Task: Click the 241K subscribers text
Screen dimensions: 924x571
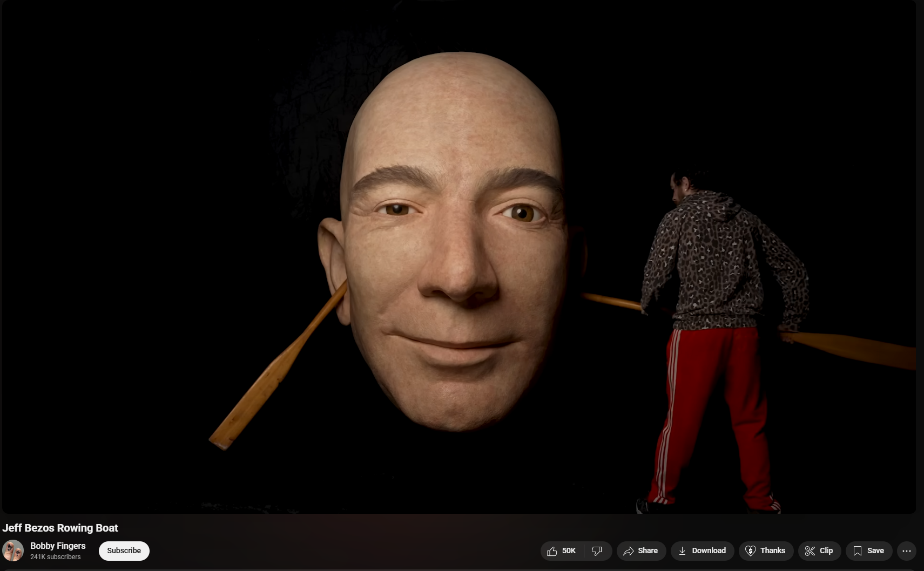Action: [x=55, y=557]
